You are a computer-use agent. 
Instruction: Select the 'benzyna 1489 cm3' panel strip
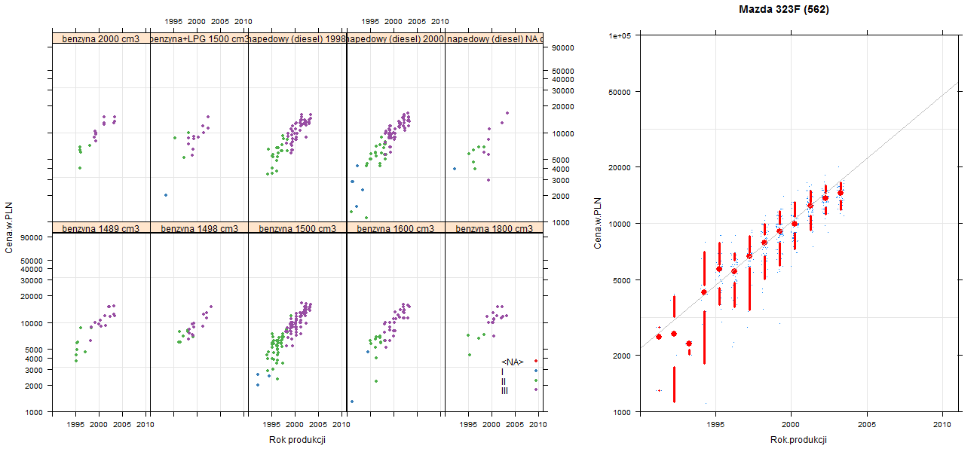101,228
